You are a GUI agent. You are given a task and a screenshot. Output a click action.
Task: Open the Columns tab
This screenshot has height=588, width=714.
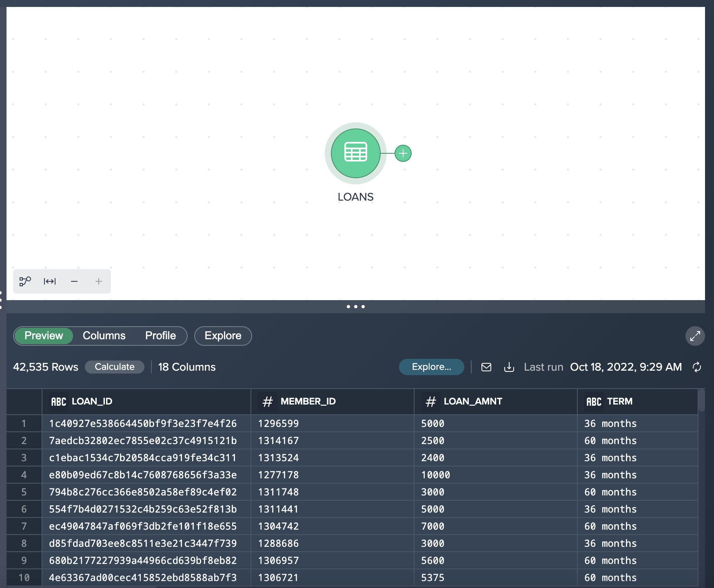click(104, 336)
